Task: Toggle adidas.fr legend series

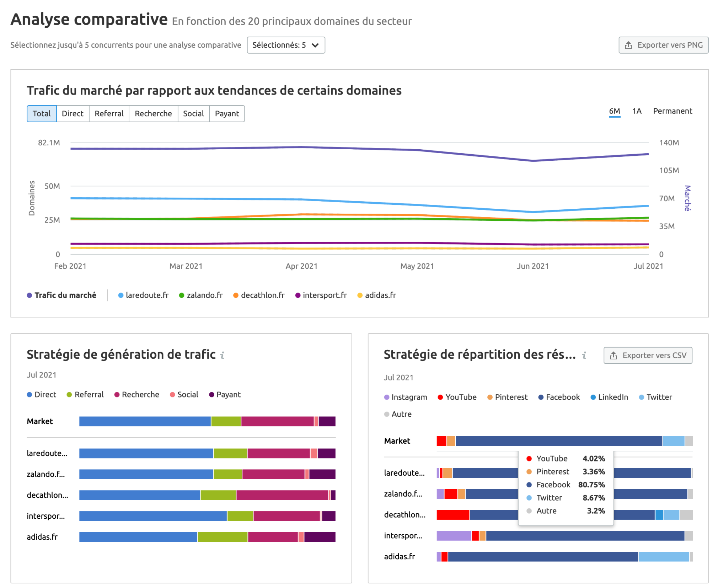Action: point(376,295)
